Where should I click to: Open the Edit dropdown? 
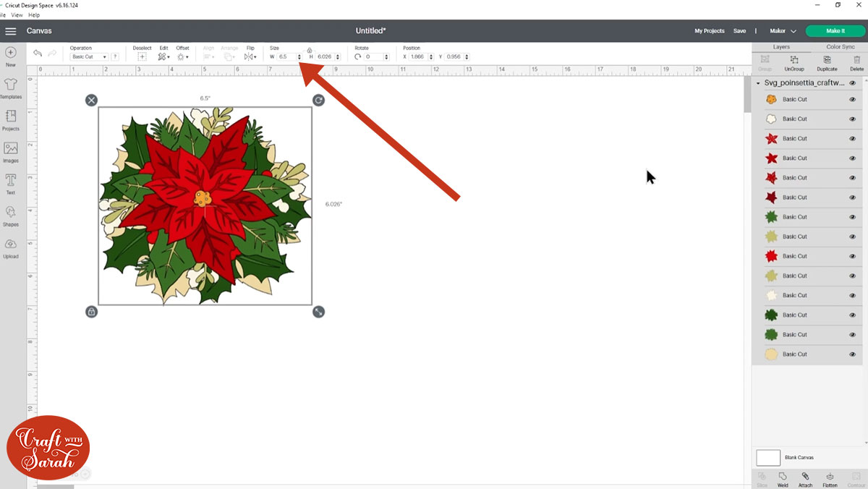(x=164, y=56)
